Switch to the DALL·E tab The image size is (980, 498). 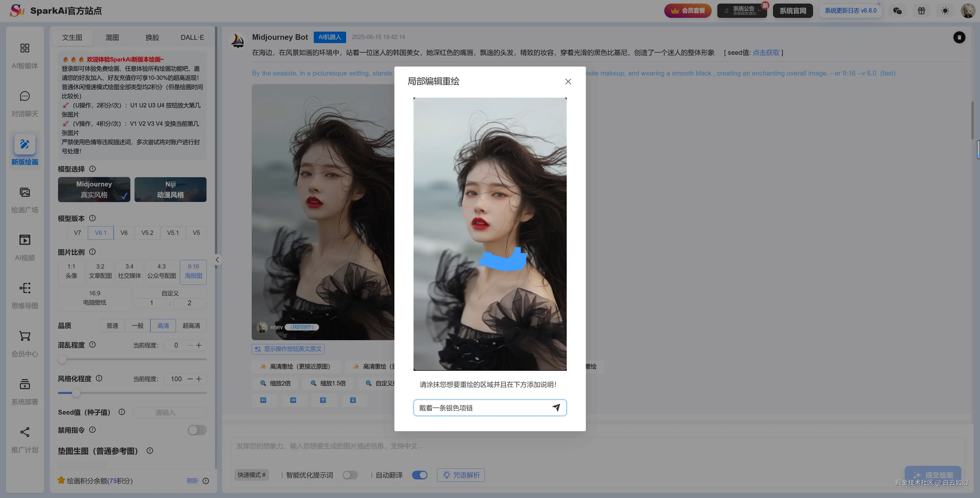192,37
